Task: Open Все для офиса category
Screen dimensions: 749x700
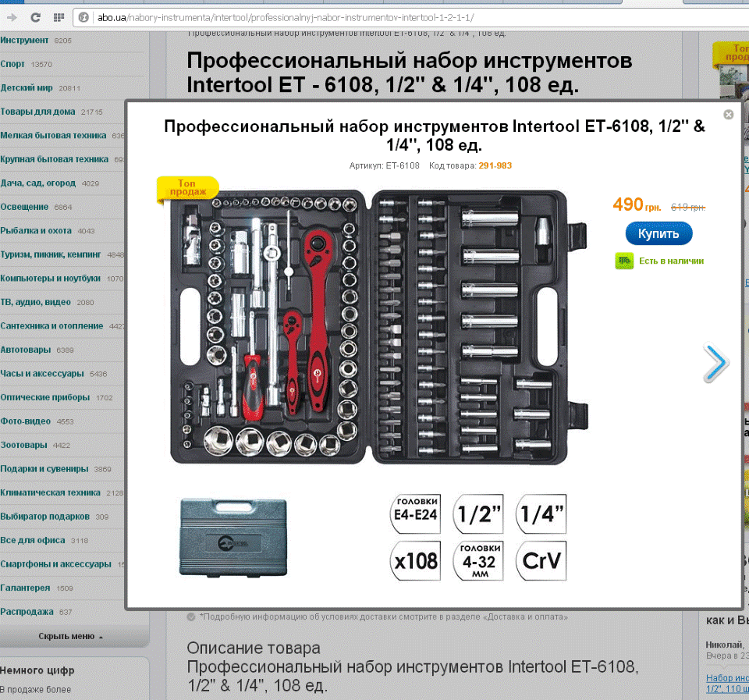Action: 33,540
